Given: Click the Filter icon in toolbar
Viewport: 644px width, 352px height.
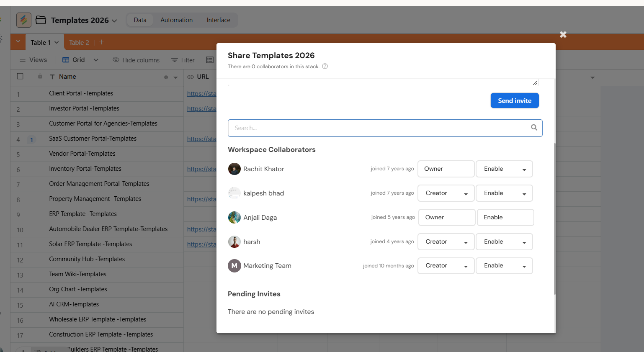Looking at the screenshot, I should (x=175, y=60).
